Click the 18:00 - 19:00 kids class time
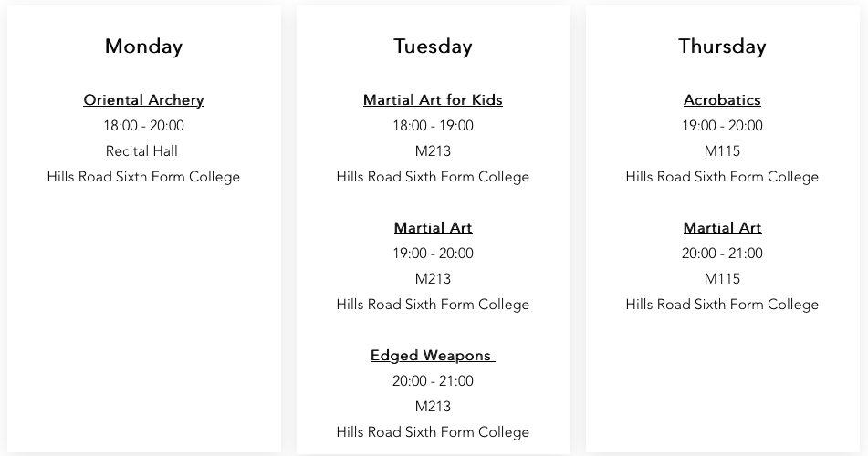Image resolution: width=868 pixels, height=456 pixels. click(x=433, y=126)
